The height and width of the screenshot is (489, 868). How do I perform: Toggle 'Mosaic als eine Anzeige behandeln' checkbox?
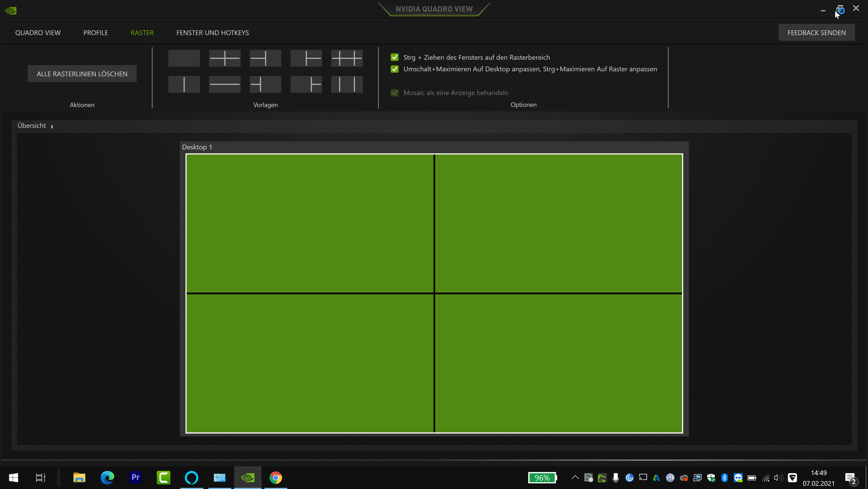395,93
